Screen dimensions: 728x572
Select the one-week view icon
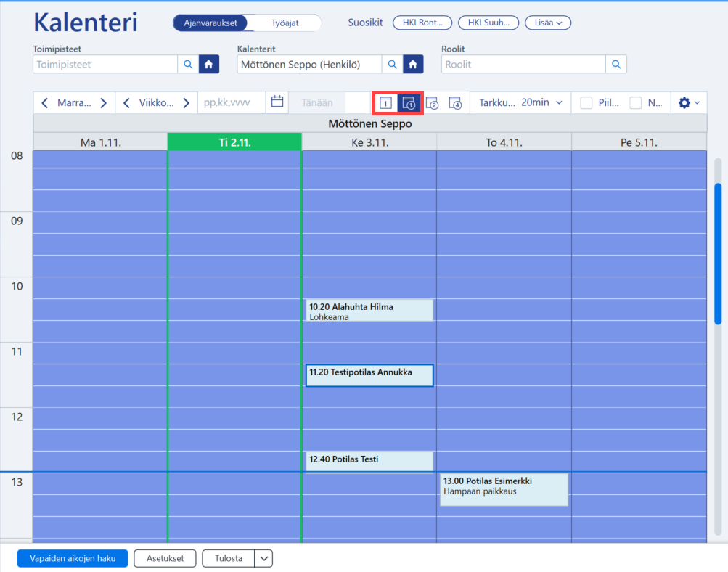[409, 102]
